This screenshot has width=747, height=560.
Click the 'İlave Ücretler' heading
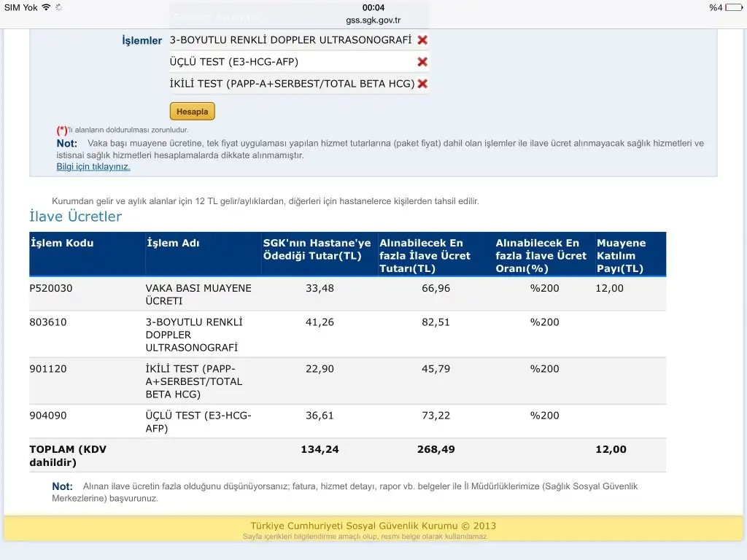(76, 217)
